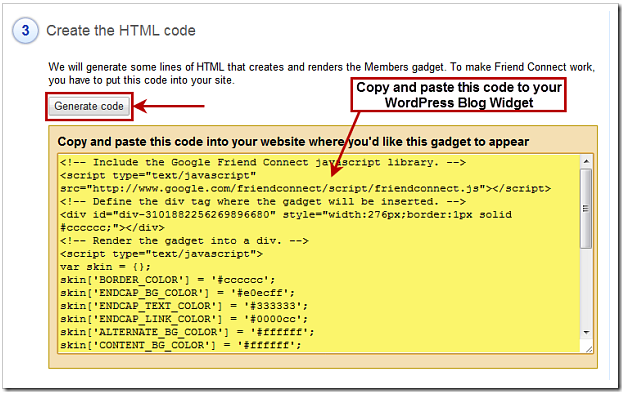This screenshot has height=393, width=624.
Task: Click the ENDCAP_LINK_COLOR '#0000cc' line
Action: point(184,319)
